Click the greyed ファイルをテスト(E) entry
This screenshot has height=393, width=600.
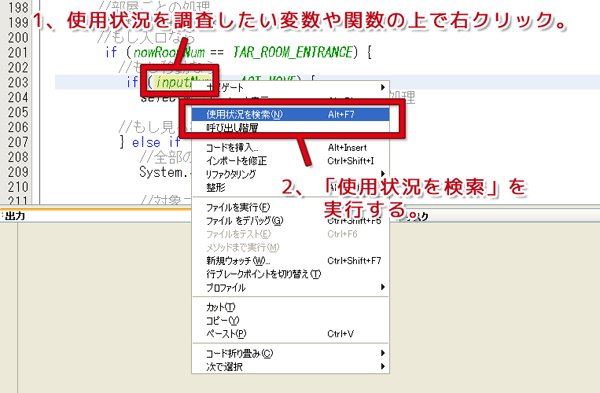(x=290, y=234)
